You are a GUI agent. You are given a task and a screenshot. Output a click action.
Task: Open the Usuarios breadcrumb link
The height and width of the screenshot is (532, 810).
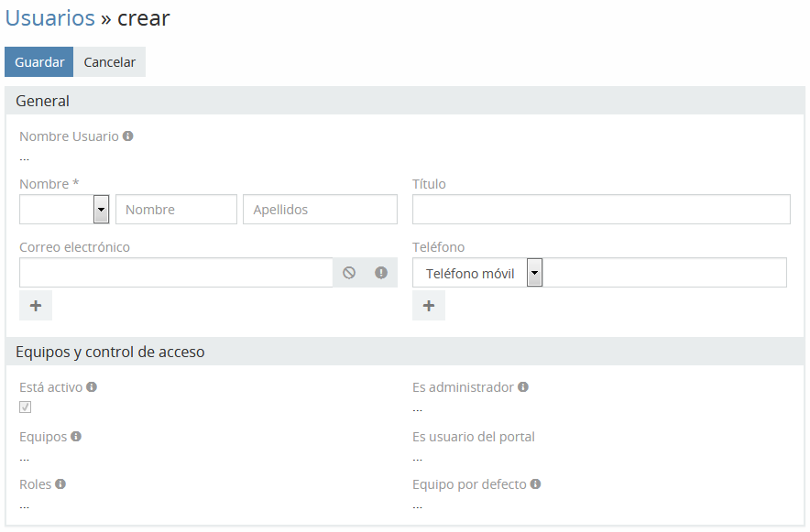(x=50, y=17)
